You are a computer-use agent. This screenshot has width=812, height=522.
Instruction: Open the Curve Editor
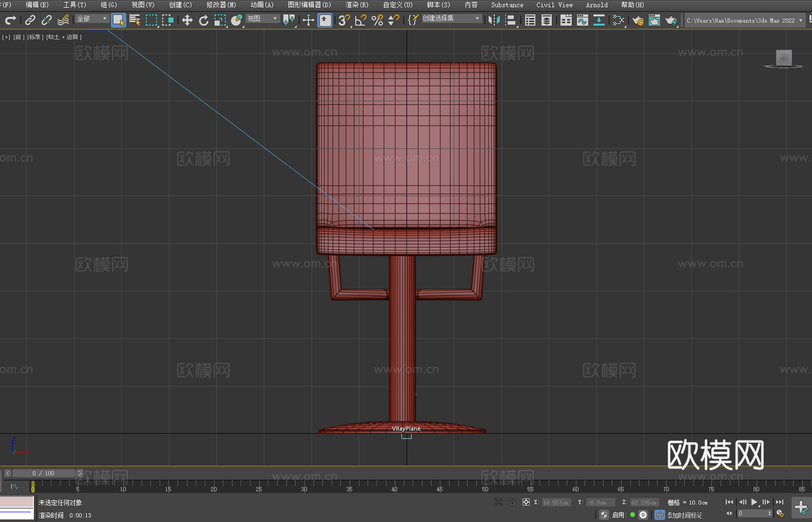[583, 20]
